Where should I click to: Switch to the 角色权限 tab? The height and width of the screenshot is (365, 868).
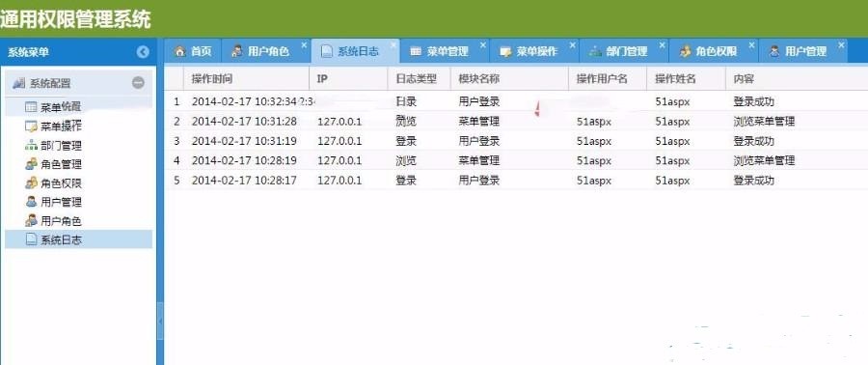click(x=714, y=51)
